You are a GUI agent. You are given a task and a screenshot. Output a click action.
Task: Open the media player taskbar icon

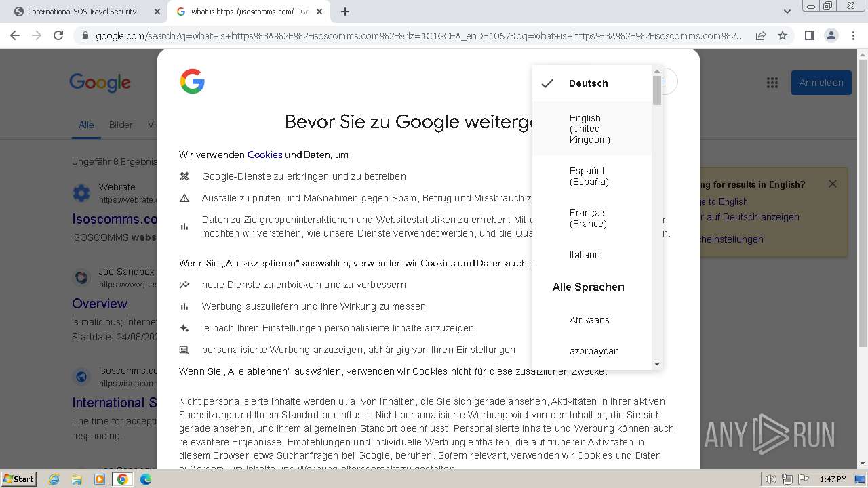100,479
